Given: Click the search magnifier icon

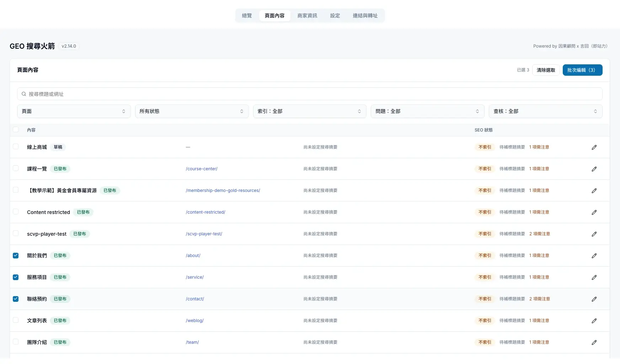Looking at the screenshot, I should click(24, 94).
